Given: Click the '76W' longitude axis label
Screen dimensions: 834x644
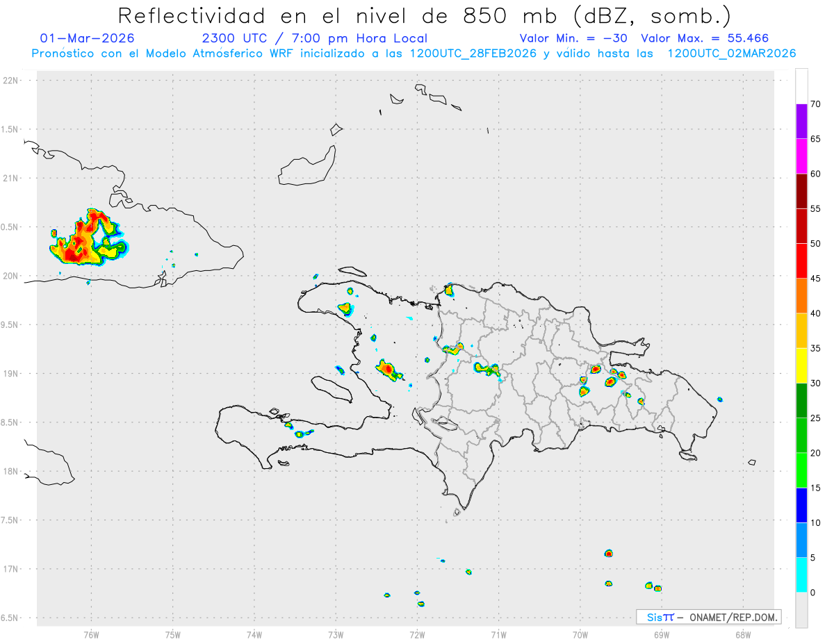Looking at the screenshot, I should pyautogui.click(x=91, y=634).
